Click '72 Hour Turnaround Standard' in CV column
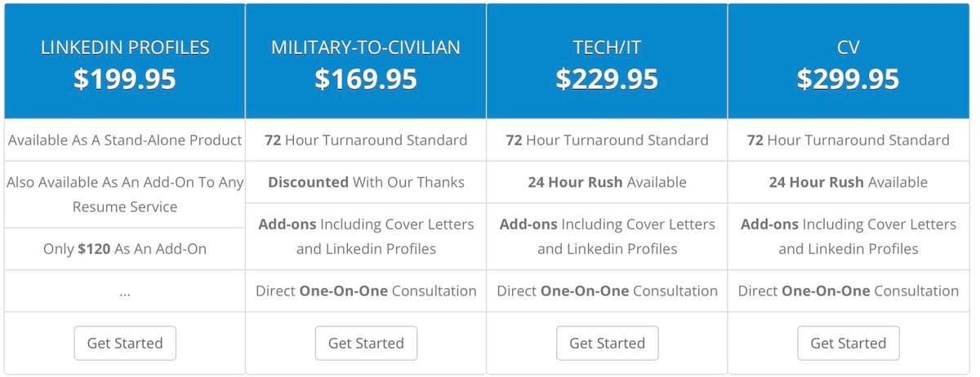Viewport: 980px width, 377px height. click(848, 140)
